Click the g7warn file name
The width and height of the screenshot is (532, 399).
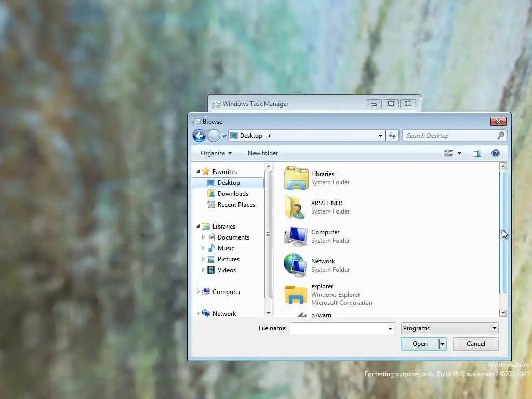click(x=321, y=315)
